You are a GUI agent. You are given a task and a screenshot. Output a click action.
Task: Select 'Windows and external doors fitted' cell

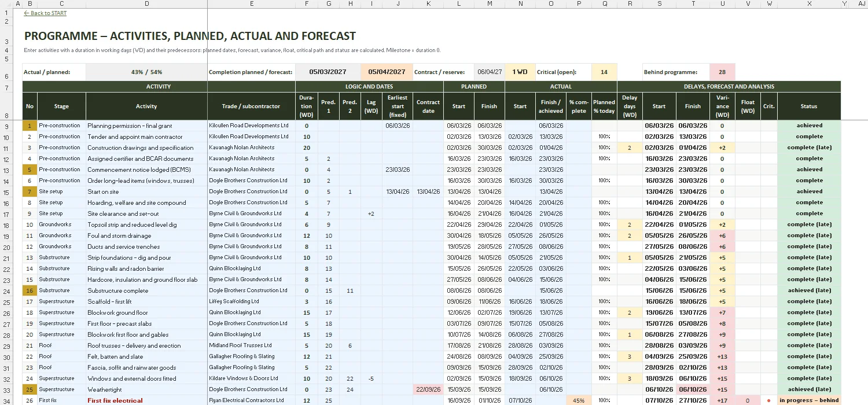146,378
